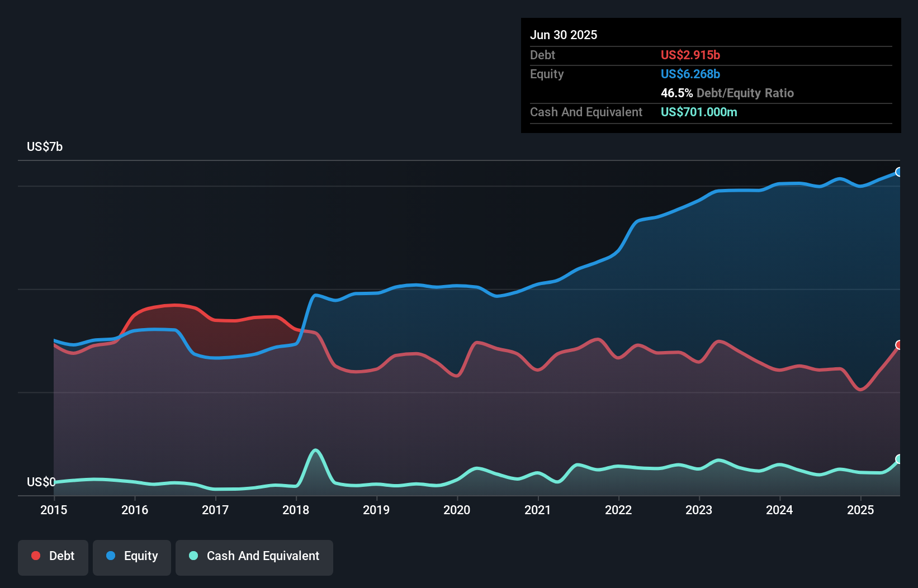Toggle Cash And Equivalent legend button
The image size is (918, 588).
[254, 556]
